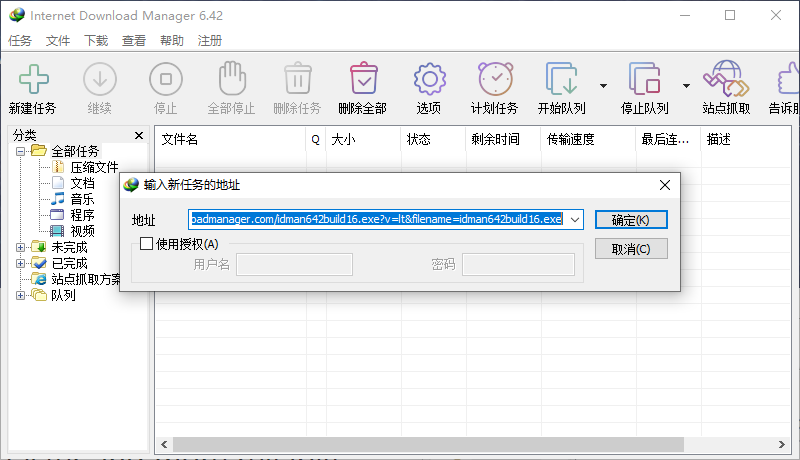The image size is (800, 460).
Task: Open the 文件 menu
Action: coord(58,41)
